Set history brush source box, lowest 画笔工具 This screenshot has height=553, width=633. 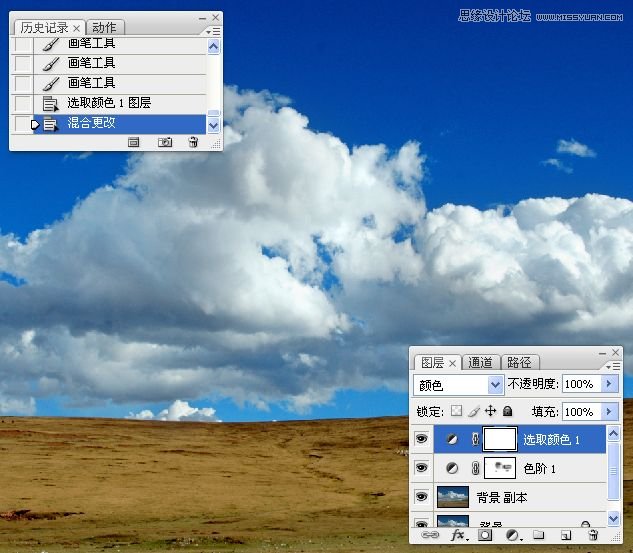(x=22, y=83)
